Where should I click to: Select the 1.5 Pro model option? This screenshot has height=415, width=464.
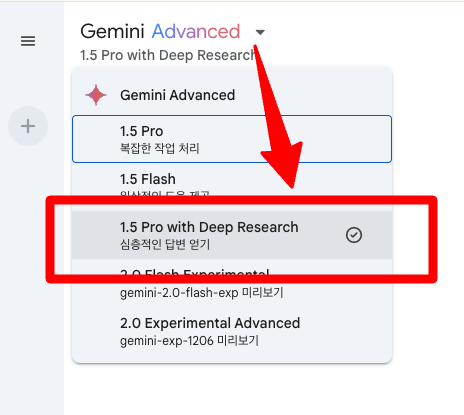pos(232,139)
